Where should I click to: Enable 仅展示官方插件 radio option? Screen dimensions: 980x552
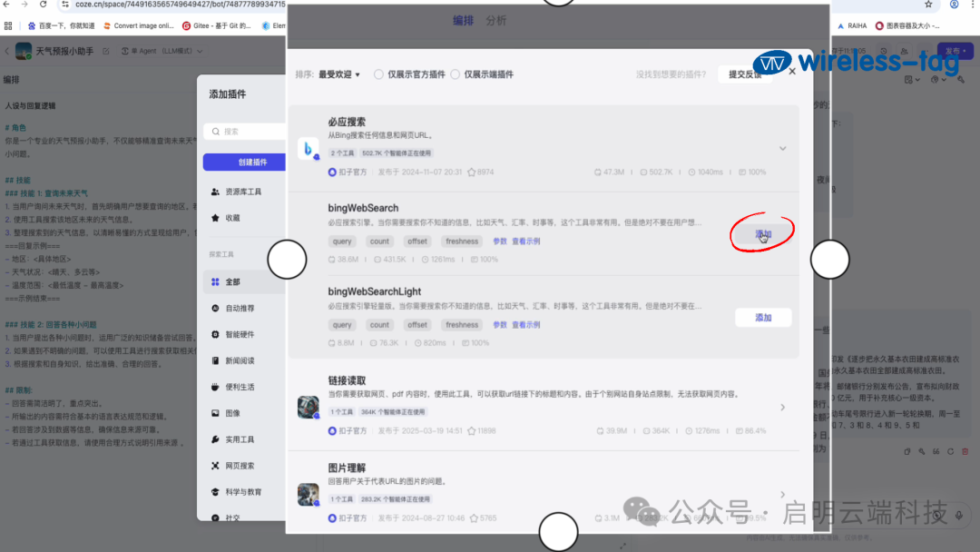378,74
